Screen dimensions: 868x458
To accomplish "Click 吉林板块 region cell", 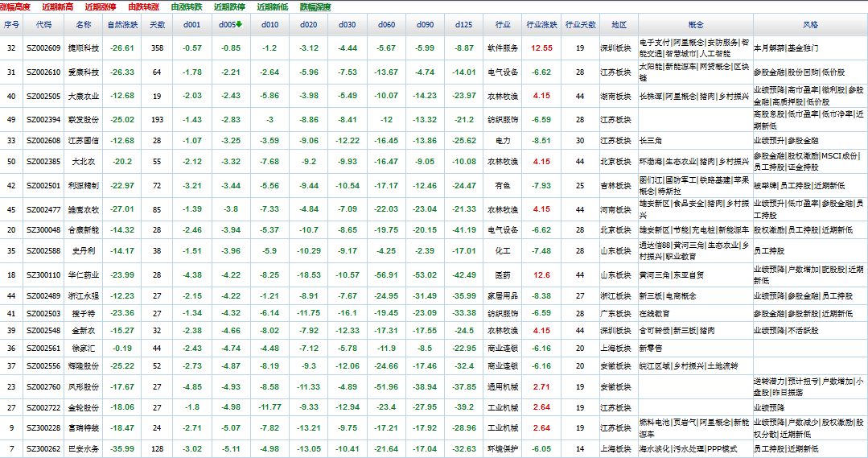I will (615, 185).
